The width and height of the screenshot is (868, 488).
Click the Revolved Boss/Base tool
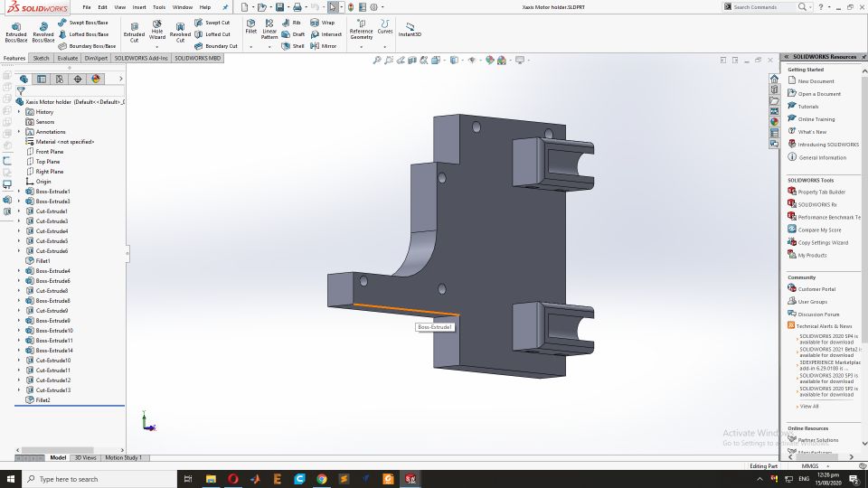[43, 31]
